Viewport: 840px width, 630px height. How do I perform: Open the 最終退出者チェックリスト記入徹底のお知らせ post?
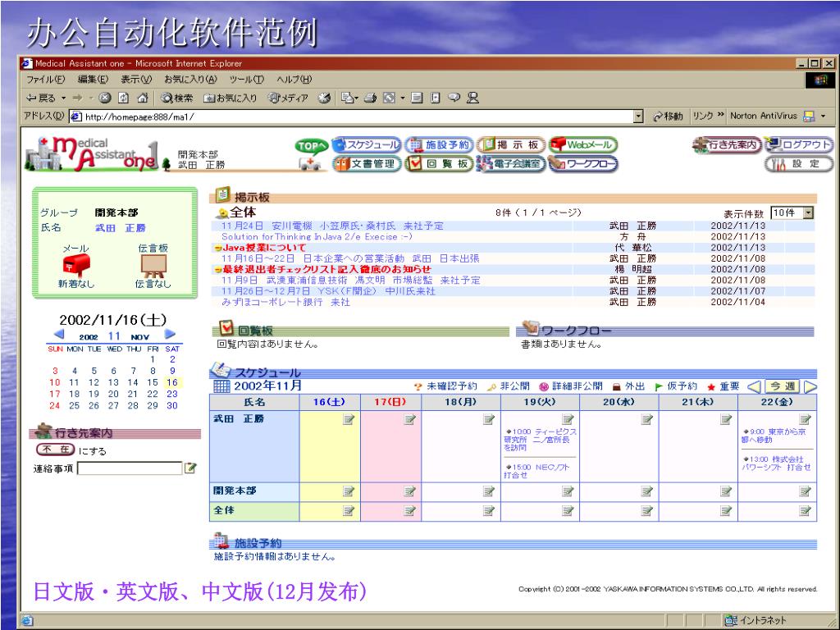(x=326, y=269)
